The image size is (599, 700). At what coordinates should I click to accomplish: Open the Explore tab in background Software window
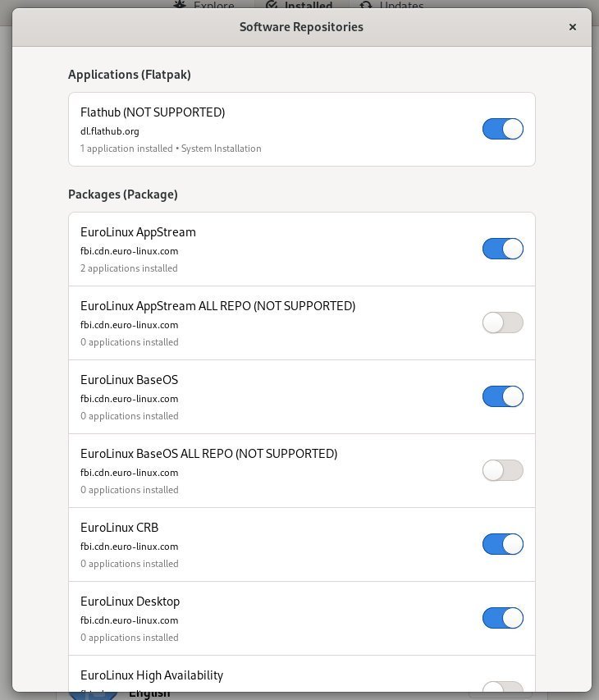[x=204, y=6]
